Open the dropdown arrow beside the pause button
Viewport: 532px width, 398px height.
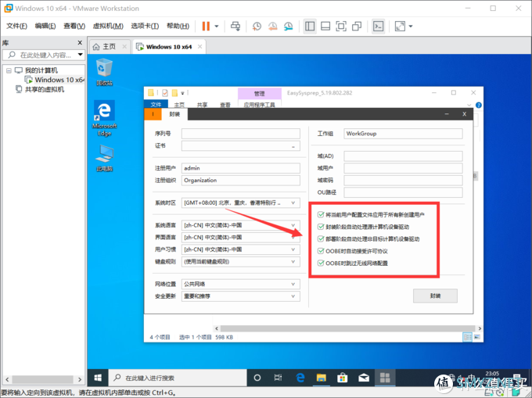pos(217,26)
